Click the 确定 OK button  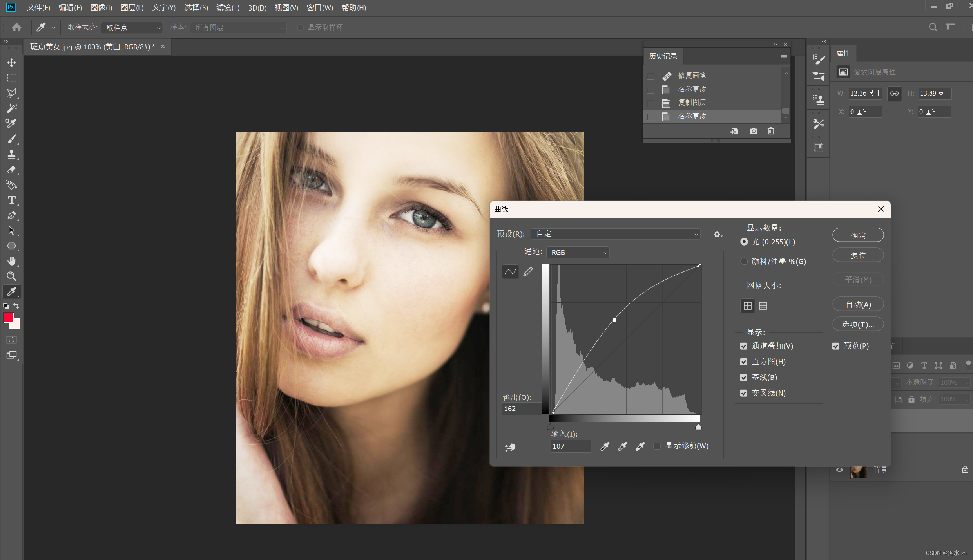tap(858, 235)
